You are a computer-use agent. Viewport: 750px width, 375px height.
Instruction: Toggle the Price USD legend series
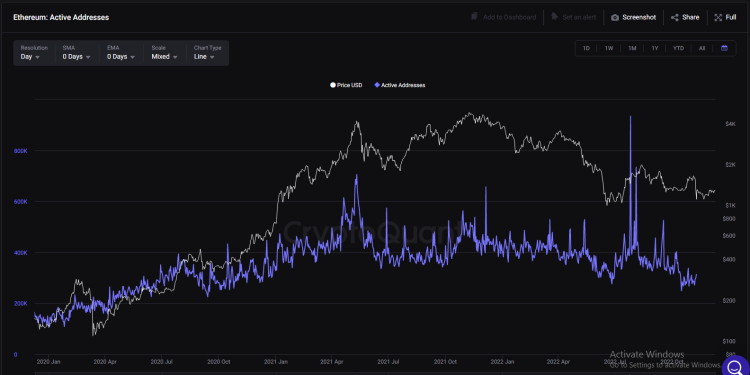click(x=346, y=85)
